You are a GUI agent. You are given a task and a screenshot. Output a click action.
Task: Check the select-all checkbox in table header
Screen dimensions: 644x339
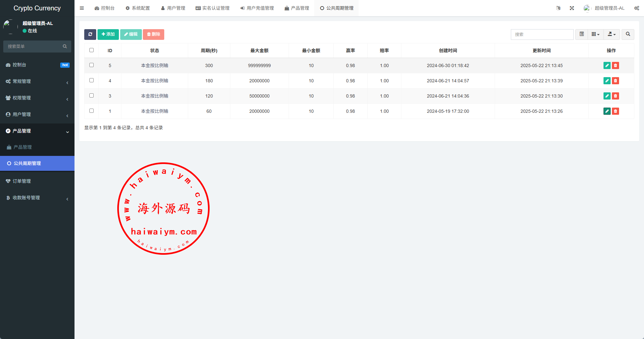click(x=91, y=50)
